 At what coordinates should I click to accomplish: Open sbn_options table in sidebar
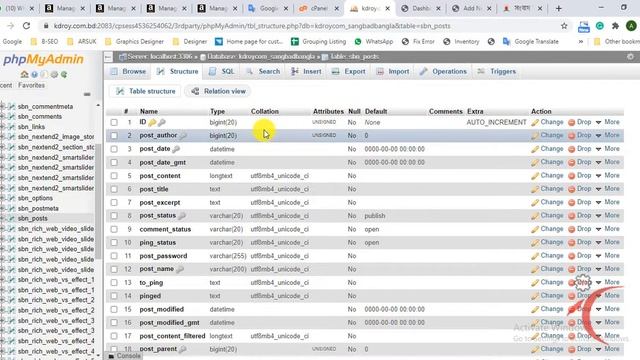click(x=35, y=198)
